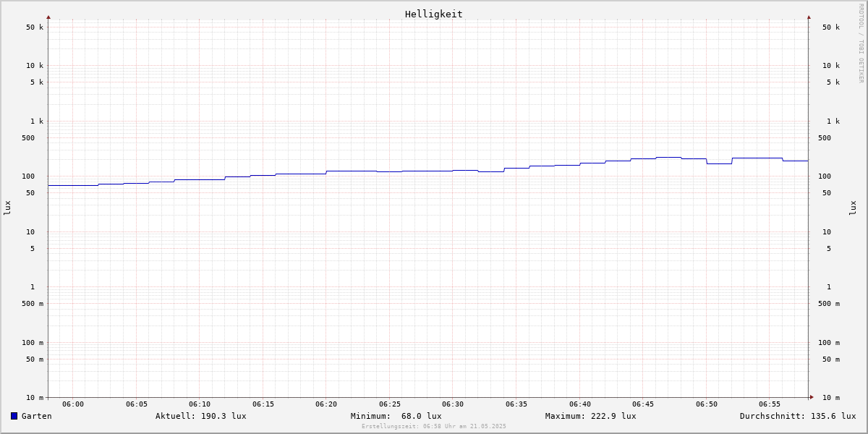The height and width of the screenshot is (434, 868).
Task: Click the "500 m" label on right axis
Action: 829,304
